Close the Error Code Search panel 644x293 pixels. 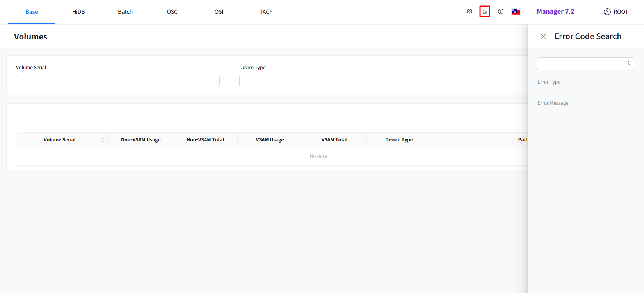tap(543, 36)
